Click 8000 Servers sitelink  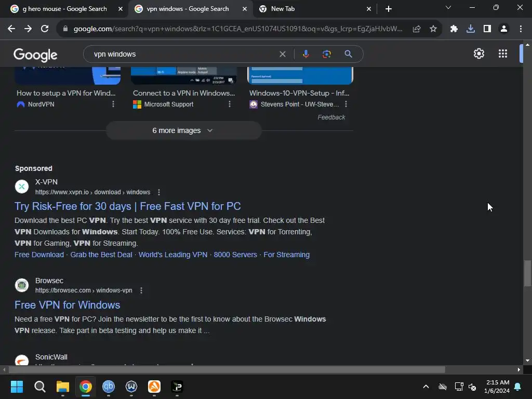[x=235, y=255]
